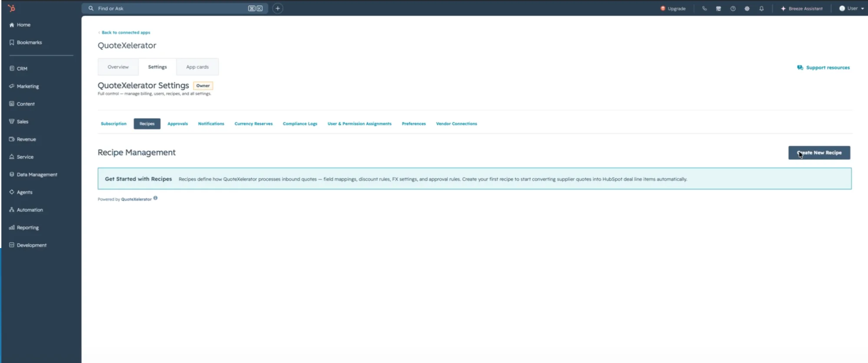868x363 pixels.
Task: Go to Home in sidebar
Action: click(x=20, y=25)
